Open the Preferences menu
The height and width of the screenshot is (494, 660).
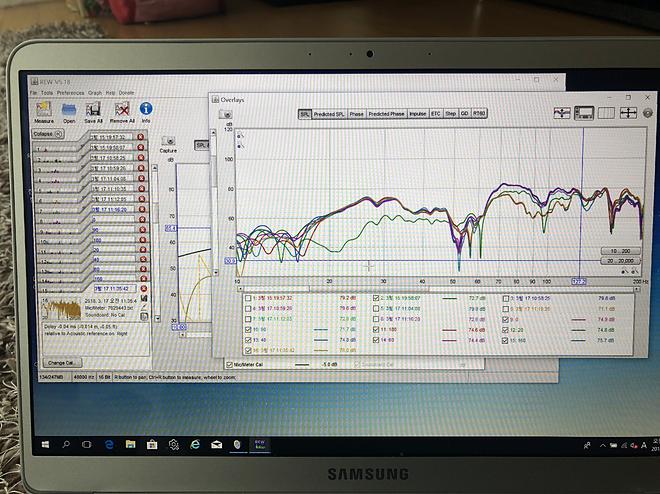[x=70, y=93]
